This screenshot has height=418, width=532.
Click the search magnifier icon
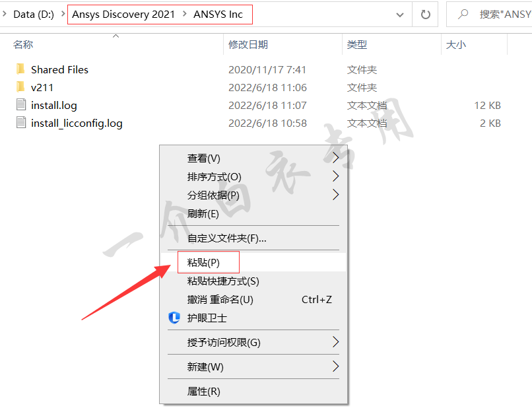coord(463,15)
